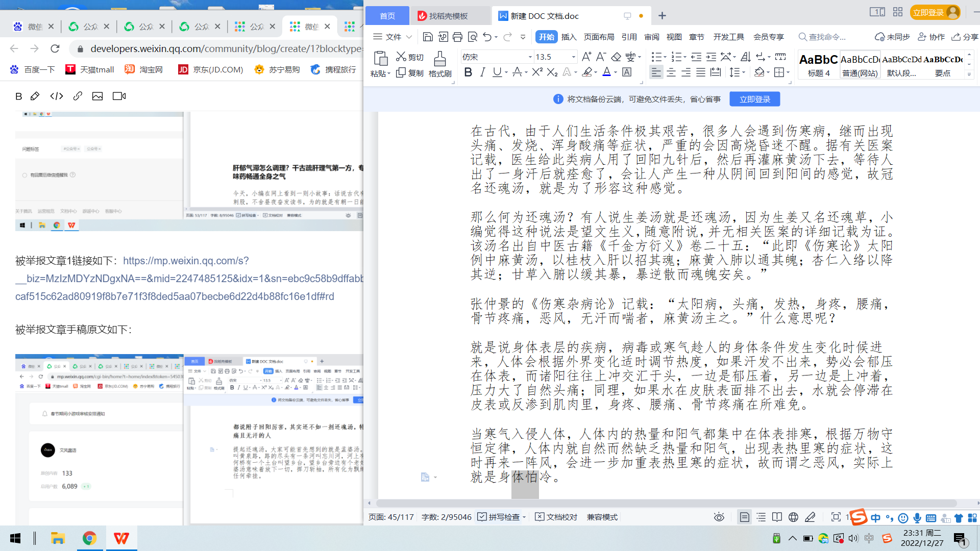Insert image in the weixin blog editor
Screen dimensions: 980x551
coord(97,96)
